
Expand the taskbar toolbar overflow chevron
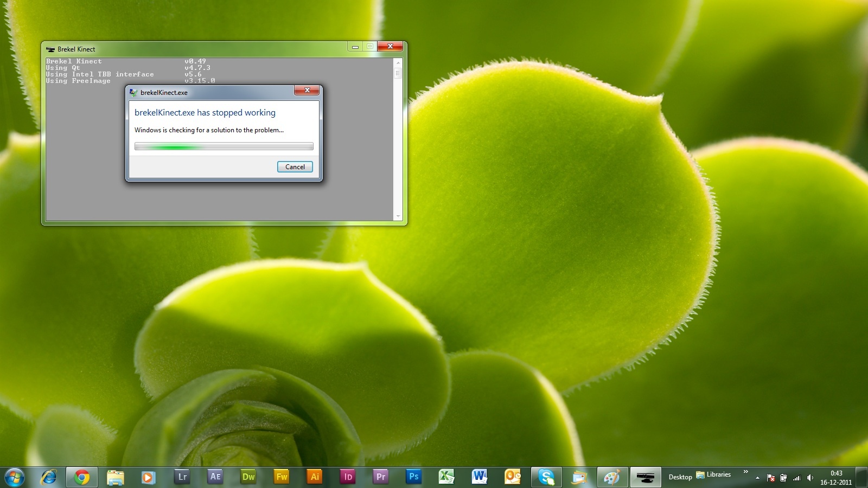click(x=746, y=472)
